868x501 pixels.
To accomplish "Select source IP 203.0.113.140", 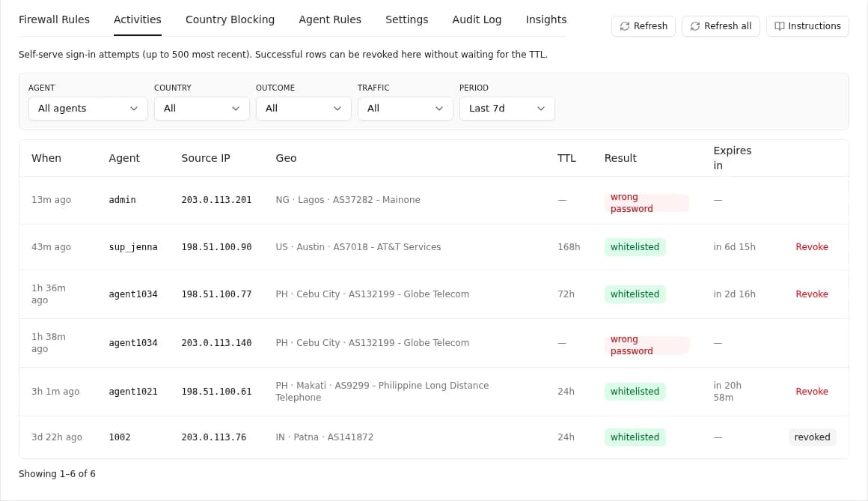I will 216,343.
